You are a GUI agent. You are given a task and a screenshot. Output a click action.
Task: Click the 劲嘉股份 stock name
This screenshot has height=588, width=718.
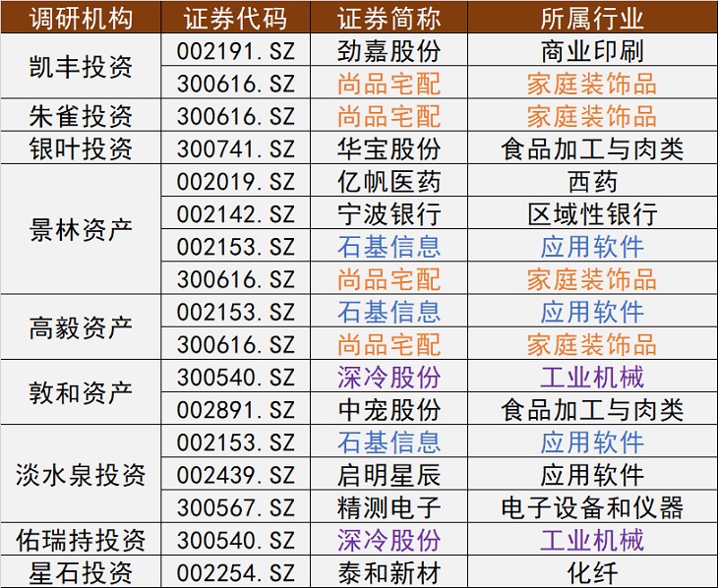[x=389, y=50]
